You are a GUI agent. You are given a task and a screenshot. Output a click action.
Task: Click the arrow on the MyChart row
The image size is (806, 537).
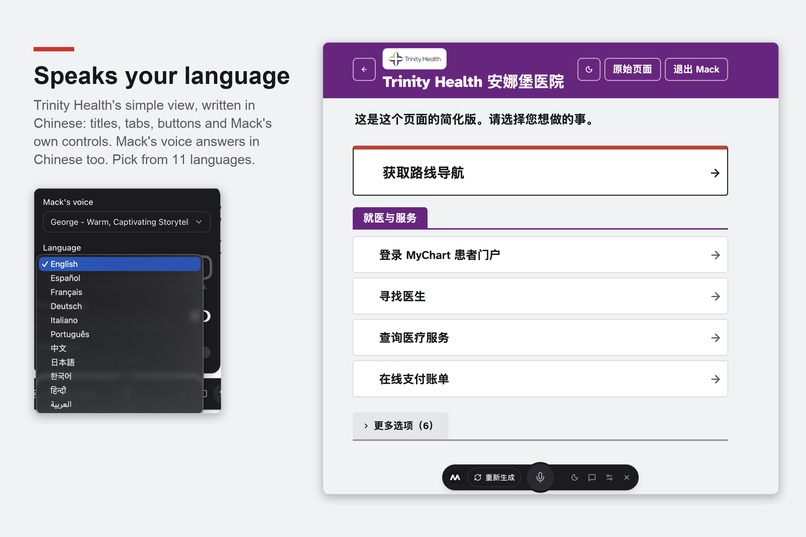click(715, 255)
